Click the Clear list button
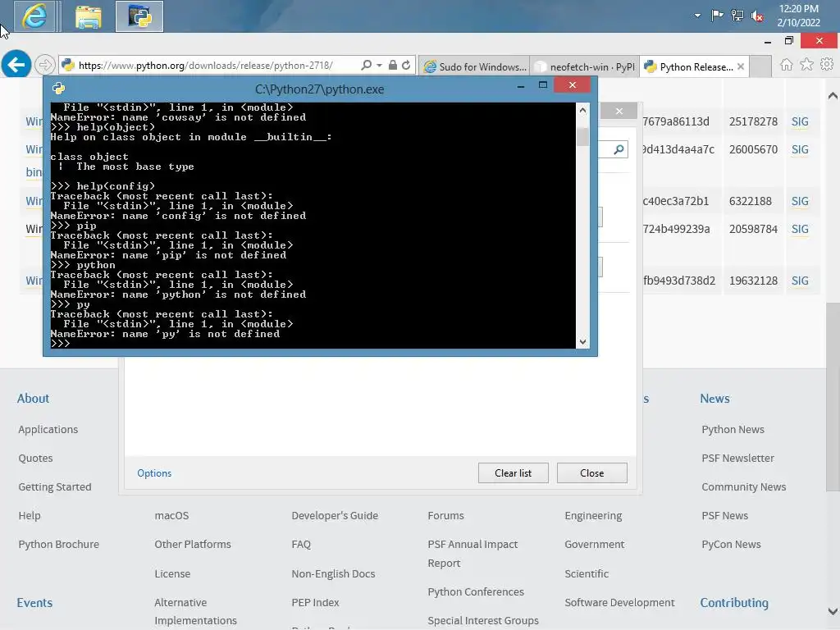Image resolution: width=840 pixels, height=630 pixels. click(514, 473)
